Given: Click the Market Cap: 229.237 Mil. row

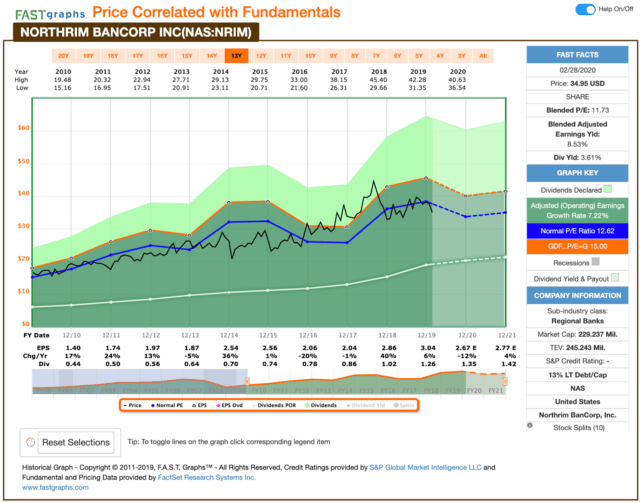Looking at the screenshot, I should pos(577,334).
